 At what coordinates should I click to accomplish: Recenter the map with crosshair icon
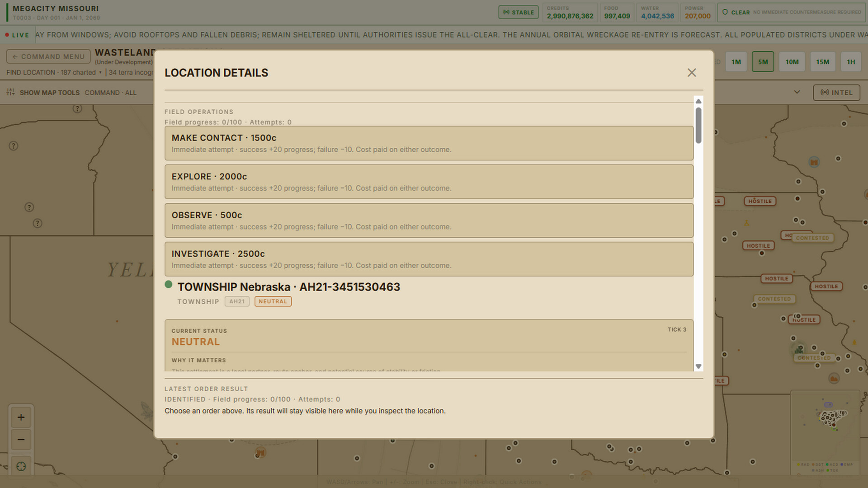[21, 466]
